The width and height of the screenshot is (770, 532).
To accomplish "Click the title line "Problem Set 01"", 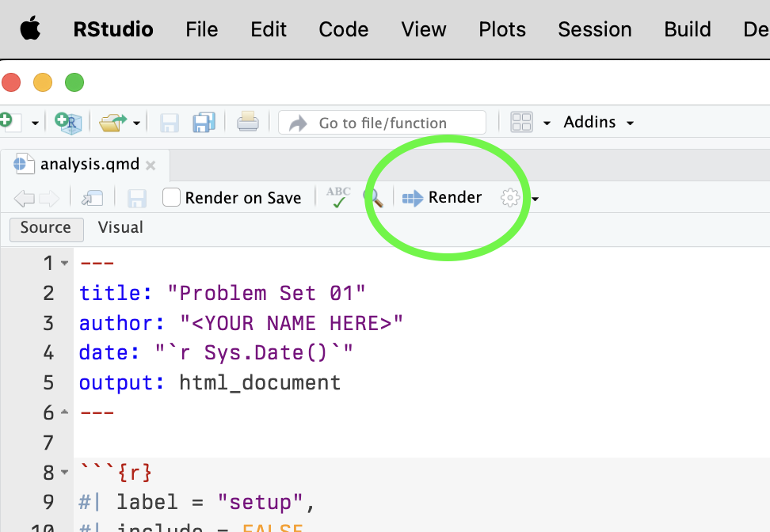I will point(223,294).
